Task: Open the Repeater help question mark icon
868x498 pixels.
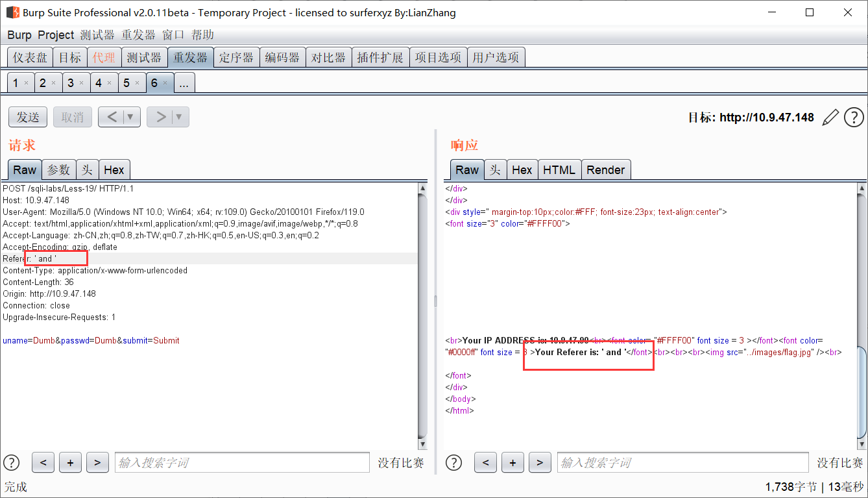Action: click(x=854, y=117)
